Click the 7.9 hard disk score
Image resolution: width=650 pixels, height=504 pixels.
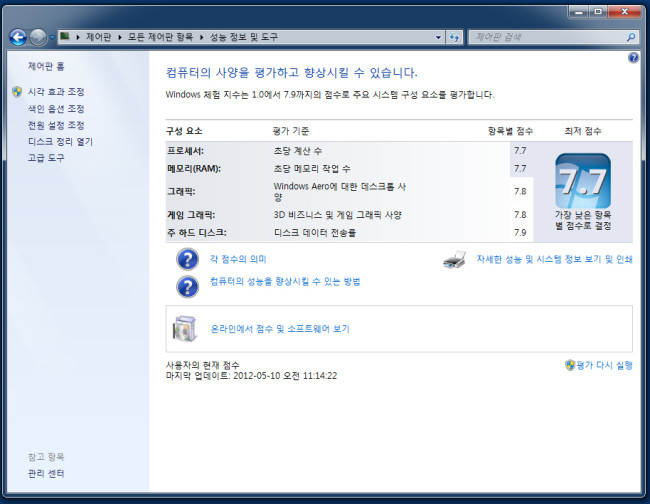point(520,233)
